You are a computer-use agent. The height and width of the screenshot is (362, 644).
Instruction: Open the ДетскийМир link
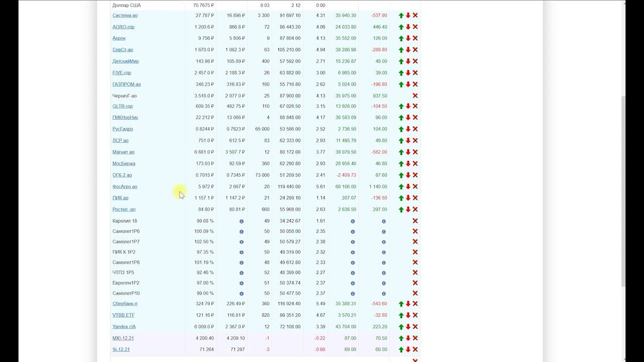tap(125, 61)
